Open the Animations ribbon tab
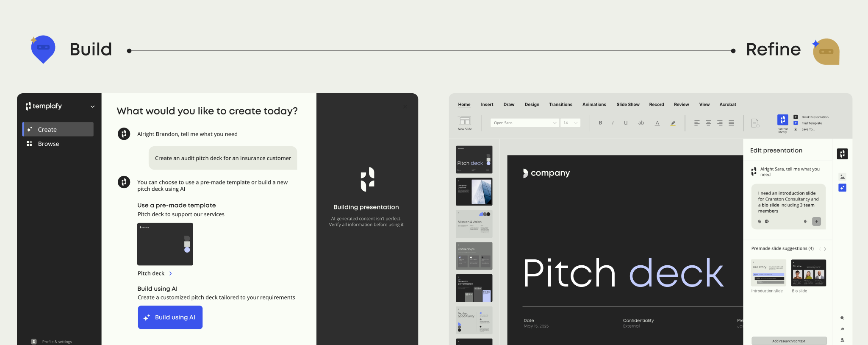The width and height of the screenshot is (868, 345). [x=594, y=105]
